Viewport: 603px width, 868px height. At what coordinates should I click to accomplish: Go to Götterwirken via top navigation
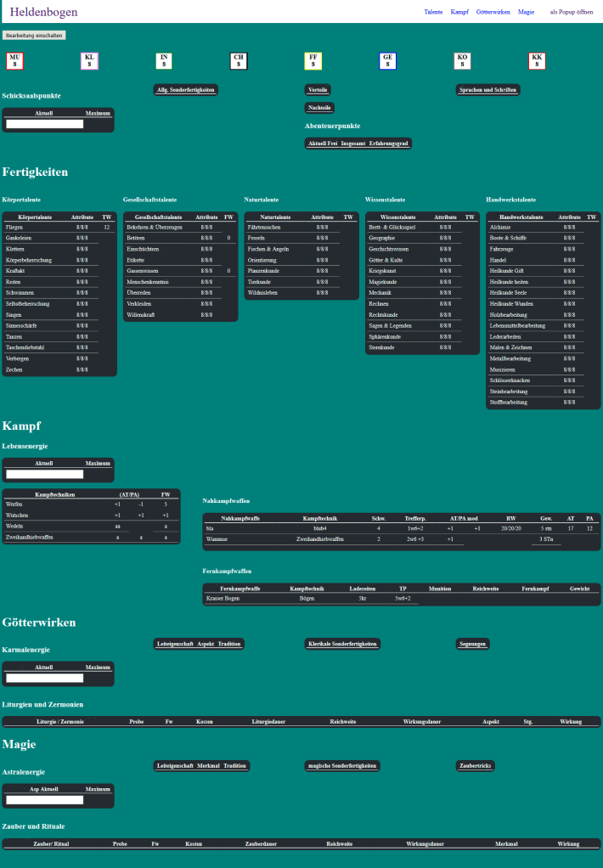[493, 12]
